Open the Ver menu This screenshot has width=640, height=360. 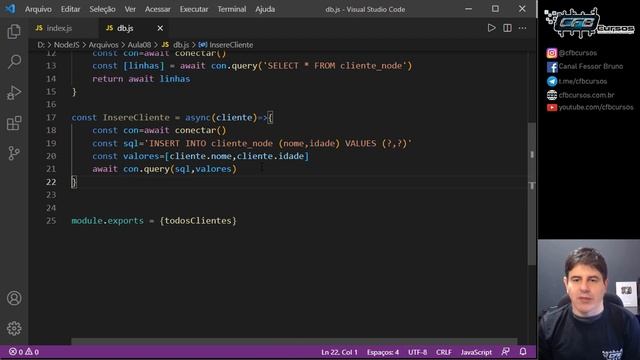click(130, 9)
